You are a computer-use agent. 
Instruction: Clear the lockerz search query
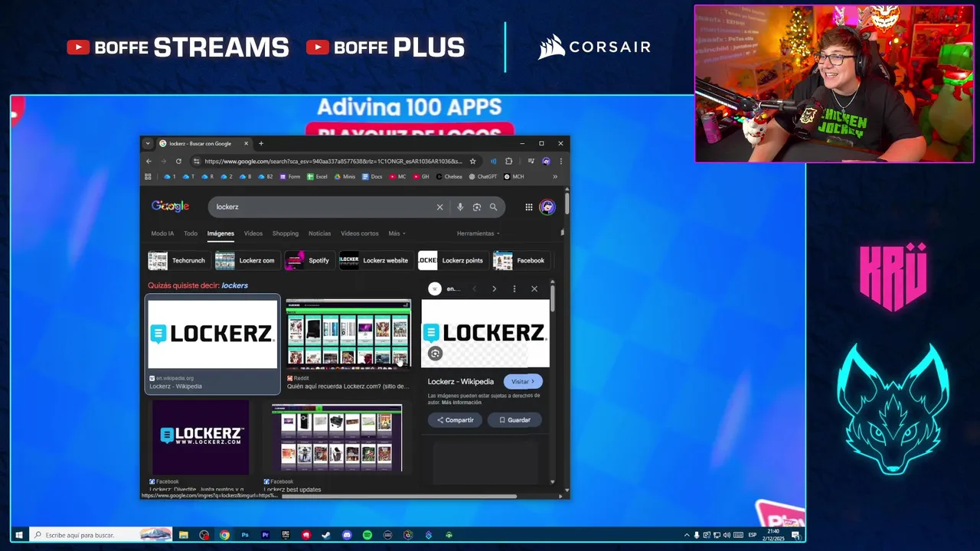(439, 207)
